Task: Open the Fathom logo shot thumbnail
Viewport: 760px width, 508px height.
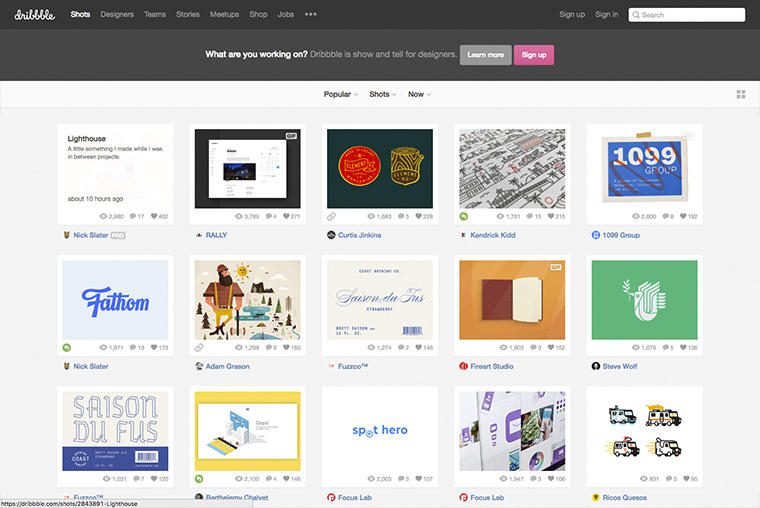Action: pos(115,300)
